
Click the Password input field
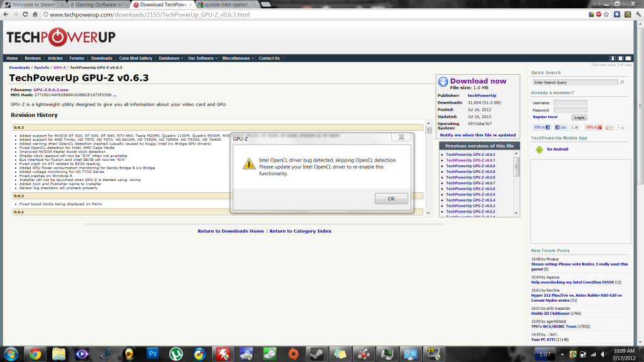coord(570,110)
